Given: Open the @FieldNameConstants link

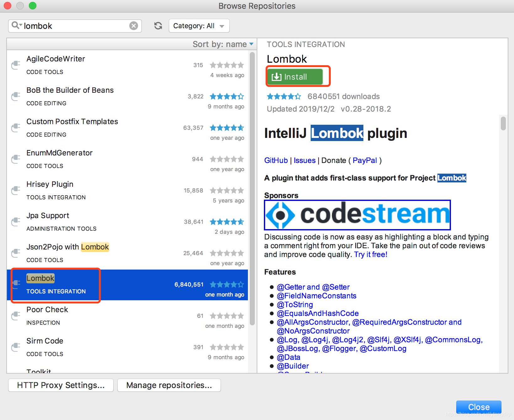Looking at the screenshot, I should (317, 296).
